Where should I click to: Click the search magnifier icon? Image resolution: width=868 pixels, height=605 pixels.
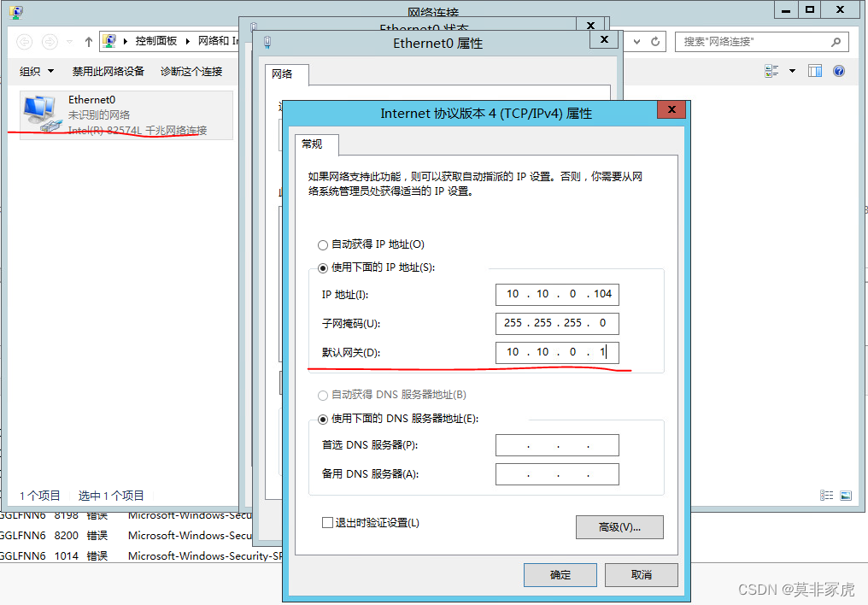tap(836, 42)
